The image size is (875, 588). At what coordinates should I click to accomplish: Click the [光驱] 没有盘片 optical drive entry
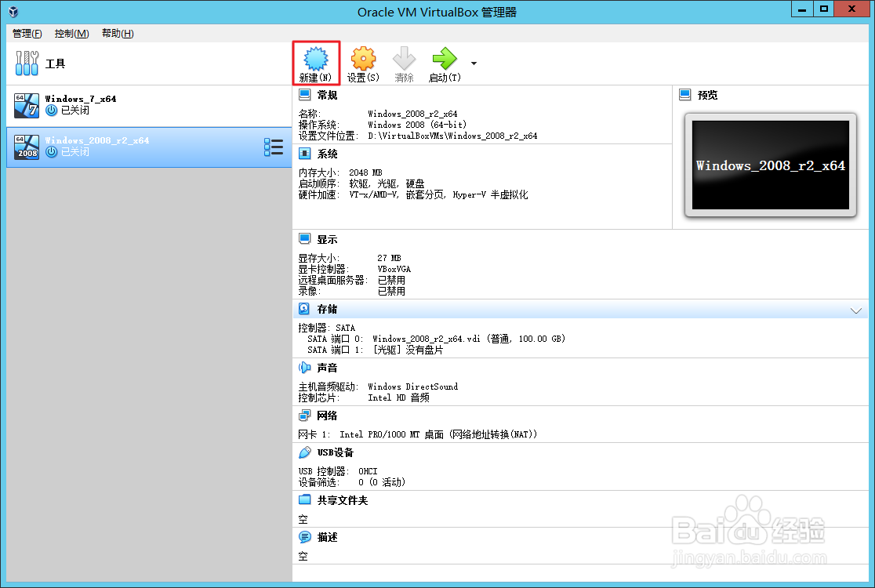408,350
